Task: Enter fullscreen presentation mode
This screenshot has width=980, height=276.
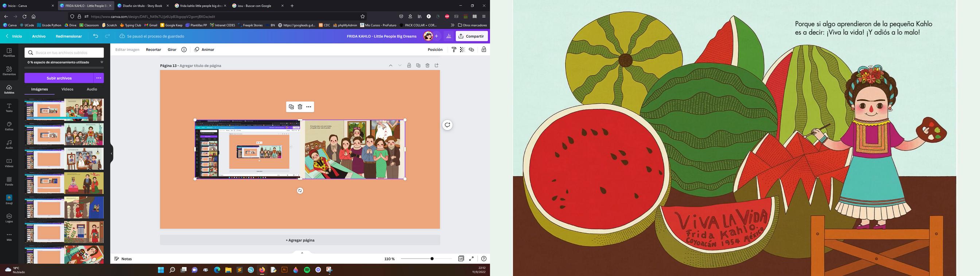Action: point(471,258)
